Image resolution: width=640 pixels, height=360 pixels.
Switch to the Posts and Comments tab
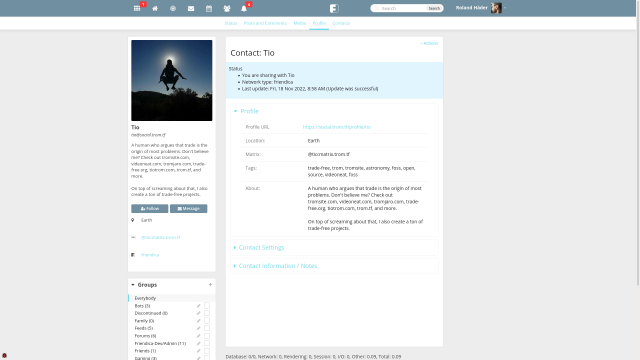click(265, 23)
